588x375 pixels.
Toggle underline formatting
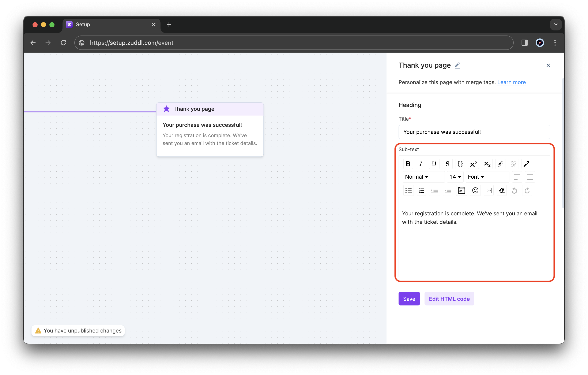tap(434, 164)
